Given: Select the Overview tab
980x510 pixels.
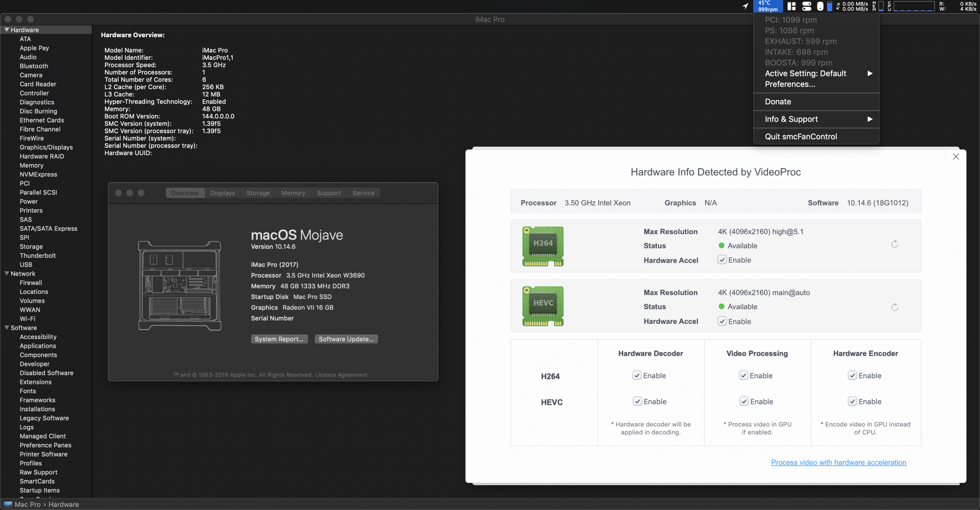Looking at the screenshot, I should (x=185, y=193).
